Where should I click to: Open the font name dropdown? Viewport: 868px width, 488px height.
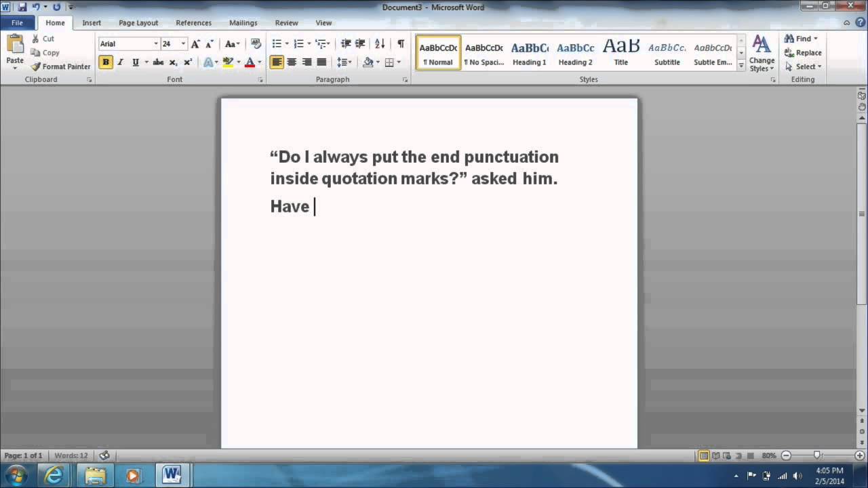coord(155,43)
